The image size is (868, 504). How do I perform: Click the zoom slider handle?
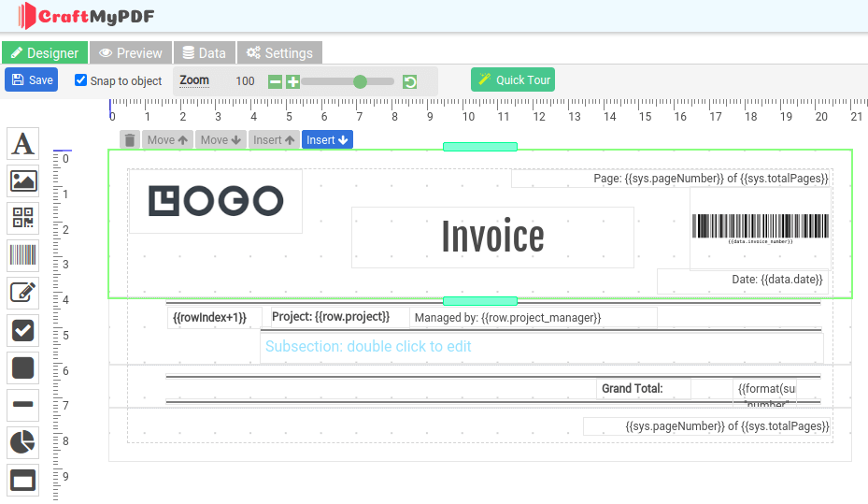click(x=360, y=82)
